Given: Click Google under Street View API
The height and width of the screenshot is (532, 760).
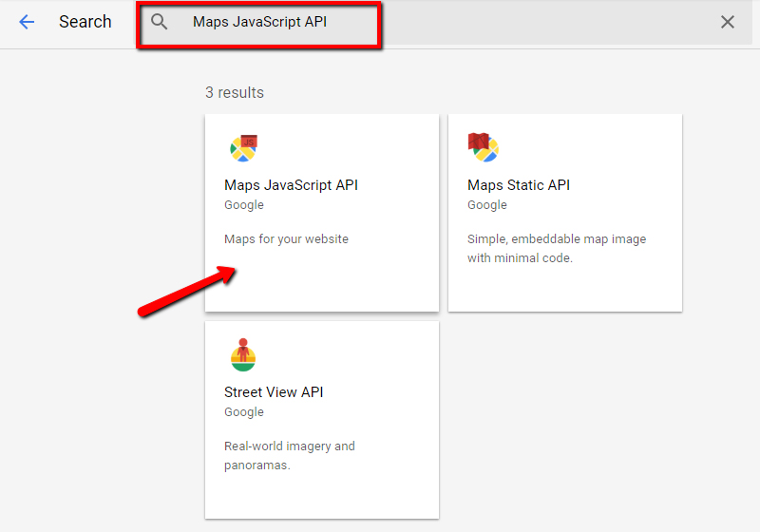Looking at the screenshot, I should click(244, 412).
